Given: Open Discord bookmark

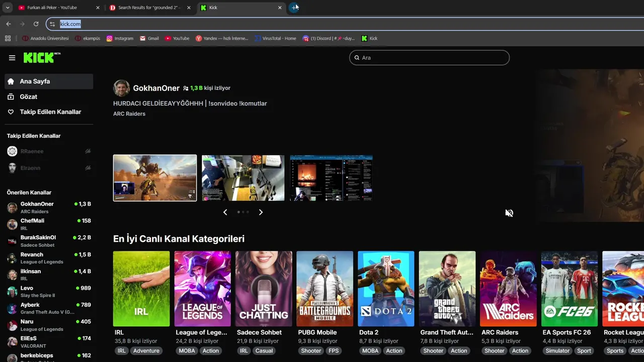Looking at the screenshot, I should [329, 38].
